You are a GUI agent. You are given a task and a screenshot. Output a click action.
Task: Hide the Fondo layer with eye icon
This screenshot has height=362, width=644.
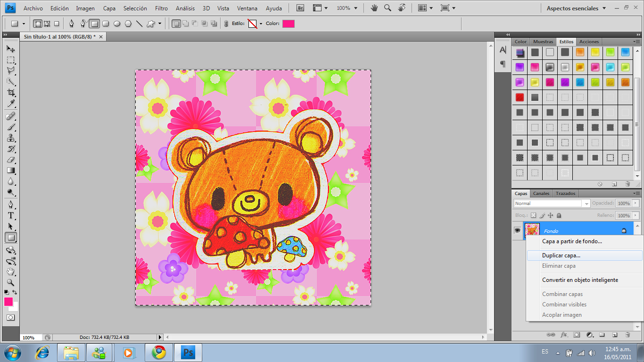coord(517,230)
